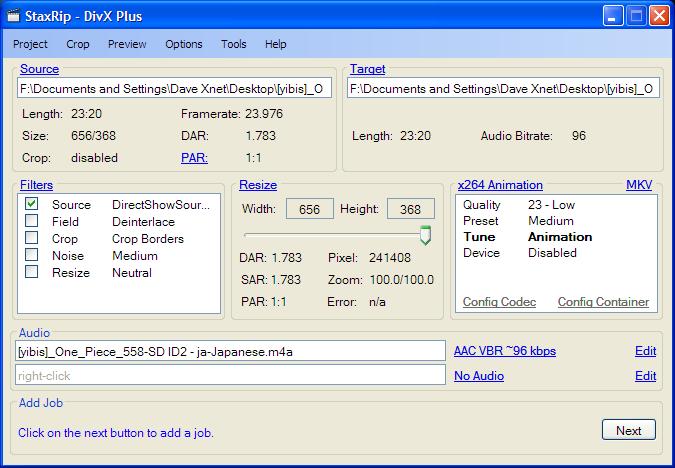675x468 pixels.
Task: Select the Tune Animation row
Action: pyautogui.click(x=556, y=237)
